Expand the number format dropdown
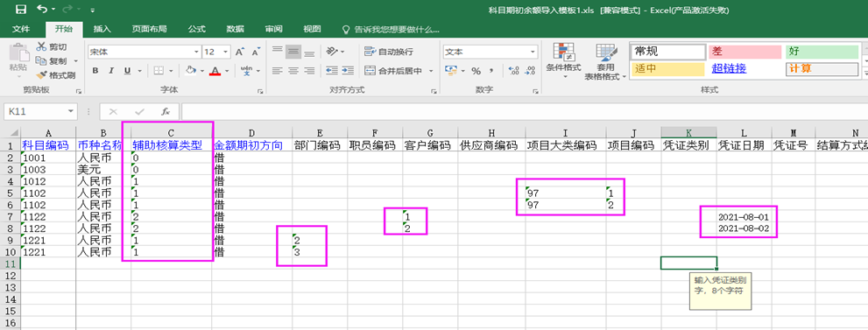This screenshot has height=330, width=868. click(533, 52)
